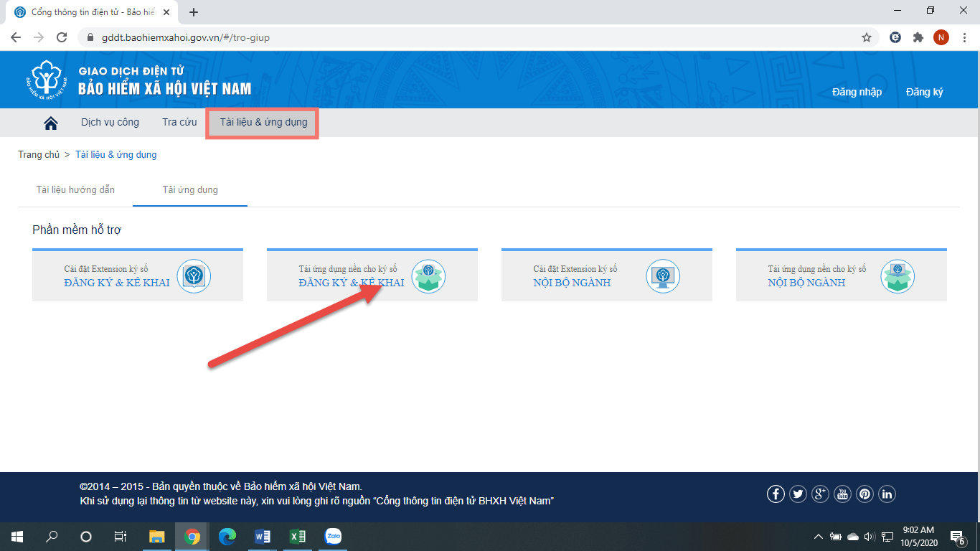Image resolution: width=980 pixels, height=551 pixels.
Task: Click the monitor icon on Extension NỘI BỘ NGÀNH card
Action: click(x=663, y=275)
